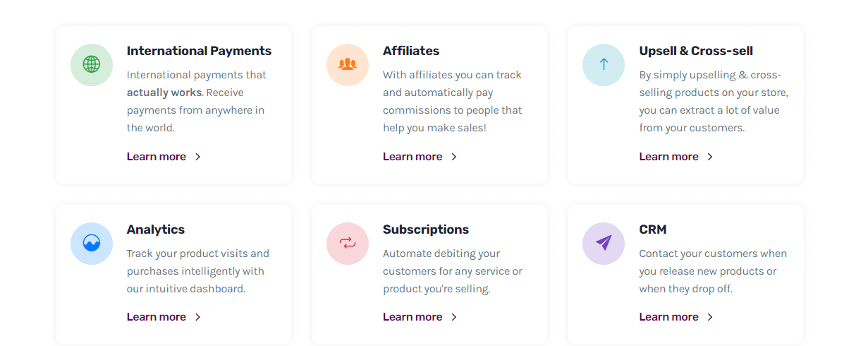Screen dimensions: 868x346
Task: Open Learn more under Analytics
Action: pyautogui.click(x=157, y=317)
